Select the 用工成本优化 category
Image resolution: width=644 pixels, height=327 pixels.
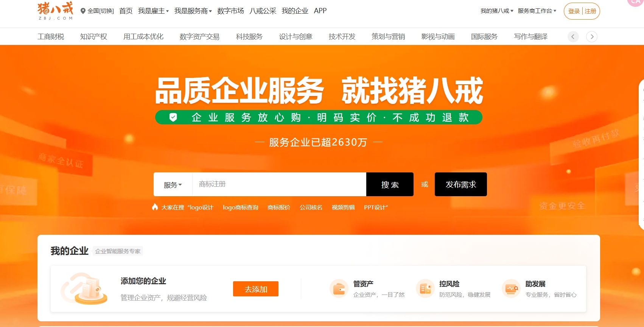click(143, 37)
